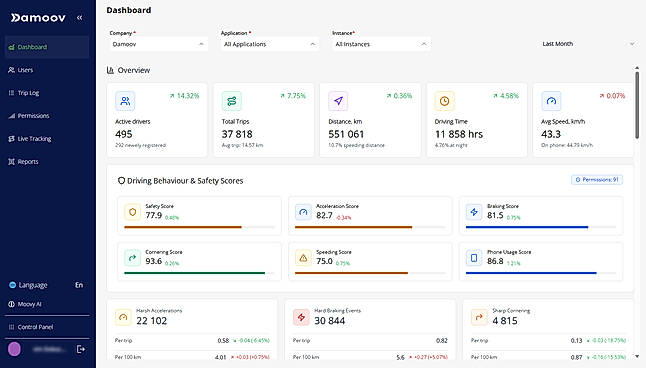
Task: Click the En language code
Action: click(x=79, y=285)
